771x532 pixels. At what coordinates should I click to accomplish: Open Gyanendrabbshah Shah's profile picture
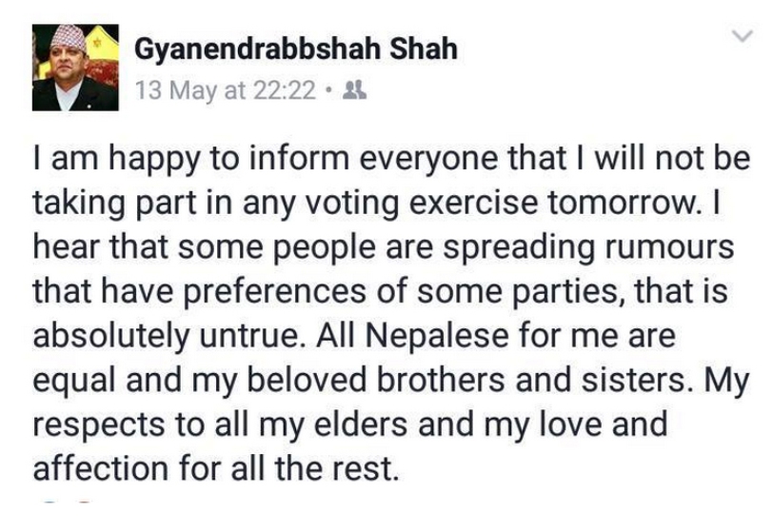tap(75, 68)
